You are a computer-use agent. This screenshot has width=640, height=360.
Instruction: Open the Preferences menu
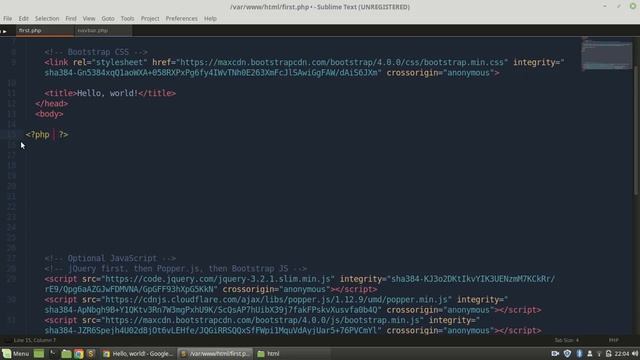(181, 18)
